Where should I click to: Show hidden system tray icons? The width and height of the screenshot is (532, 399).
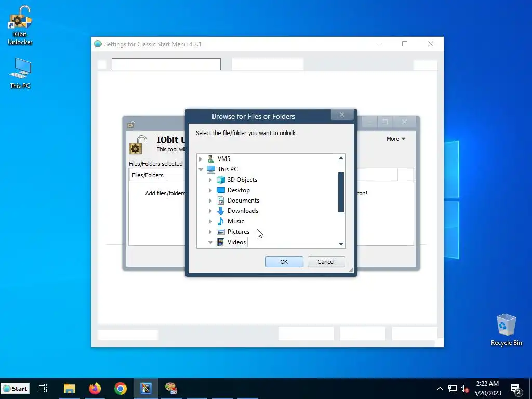[440, 389]
